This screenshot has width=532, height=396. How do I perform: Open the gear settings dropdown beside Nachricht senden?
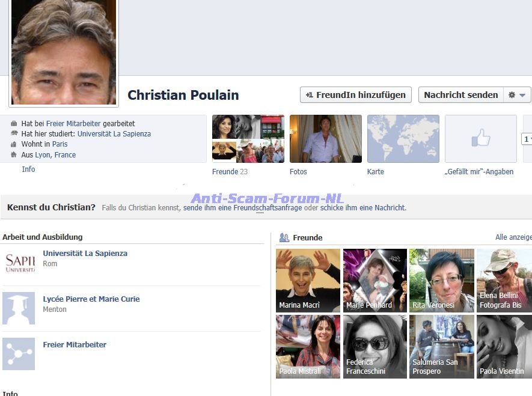pyautogui.click(x=516, y=95)
